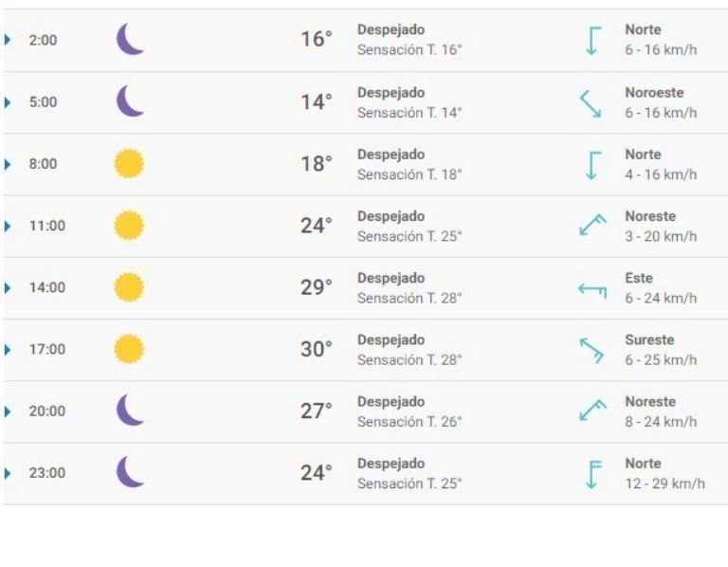The height and width of the screenshot is (567, 728).
Task: Click the wind arrow for 23:00
Action: click(x=592, y=473)
